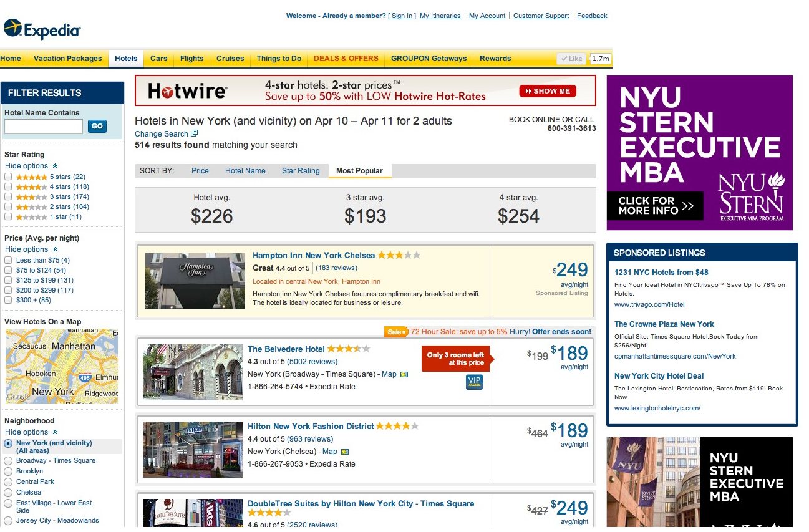Open VIP Access badge on Belvedere Hotel
The width and height of the screenshot is (809, 532).
coord(474,382)
